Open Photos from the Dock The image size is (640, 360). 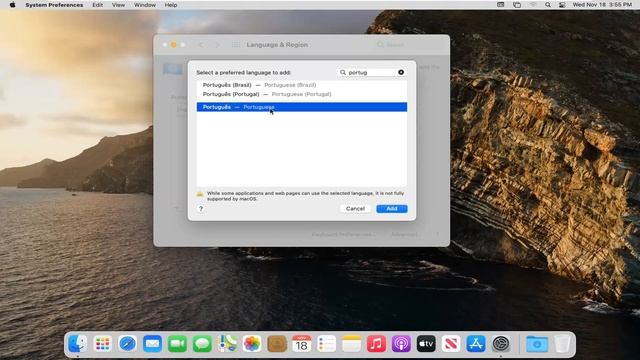coord(252,344)
